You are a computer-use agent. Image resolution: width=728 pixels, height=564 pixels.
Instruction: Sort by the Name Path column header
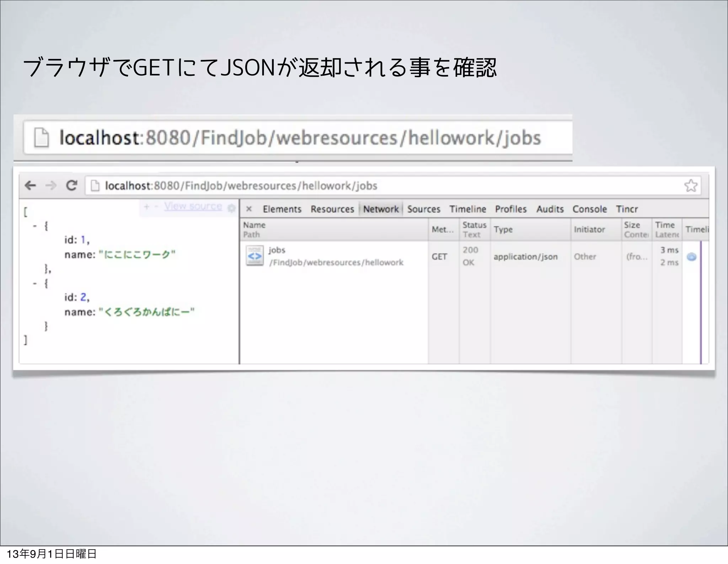(x=334, y=230)
